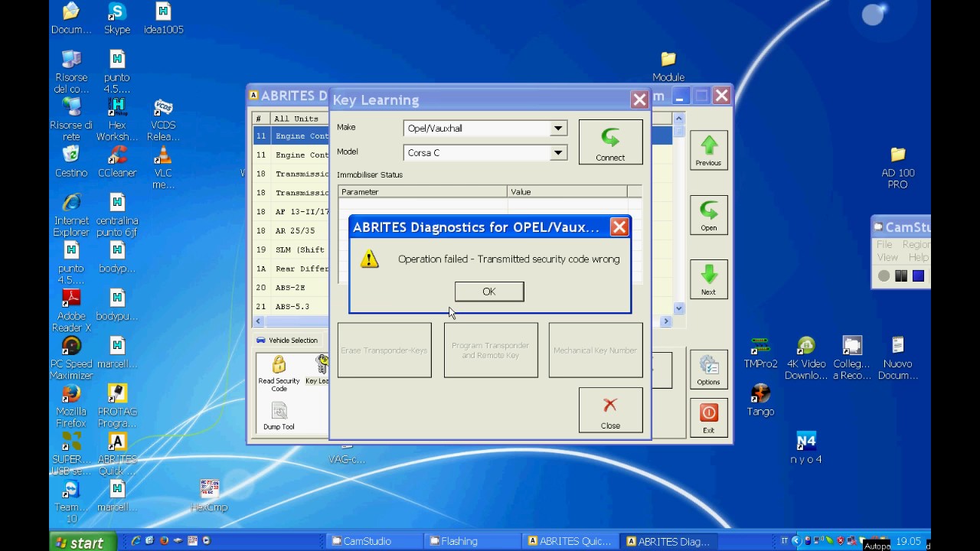Click the unit list scroll-down arrow
980x551 pixels.
pos(678,308)
